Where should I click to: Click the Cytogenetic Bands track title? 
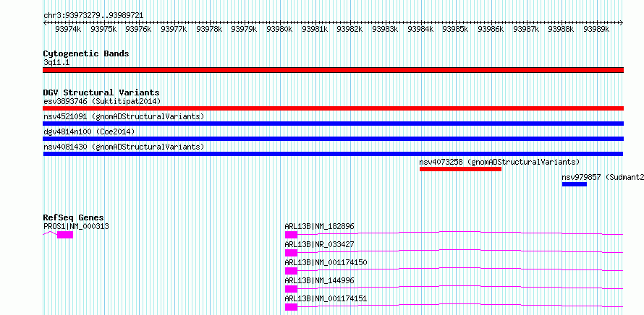(x=86, y=53)
